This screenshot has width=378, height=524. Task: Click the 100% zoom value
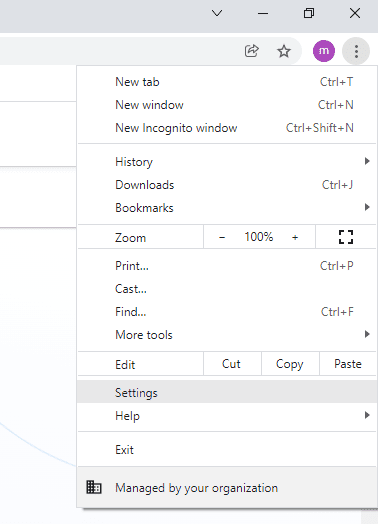click(x=259, y=237)
